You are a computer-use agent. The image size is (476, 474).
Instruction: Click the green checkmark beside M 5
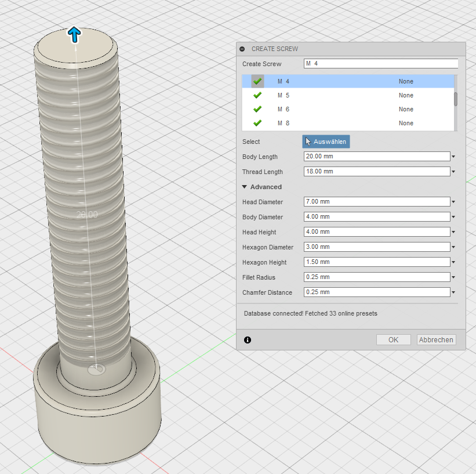[x=257, y=95]
